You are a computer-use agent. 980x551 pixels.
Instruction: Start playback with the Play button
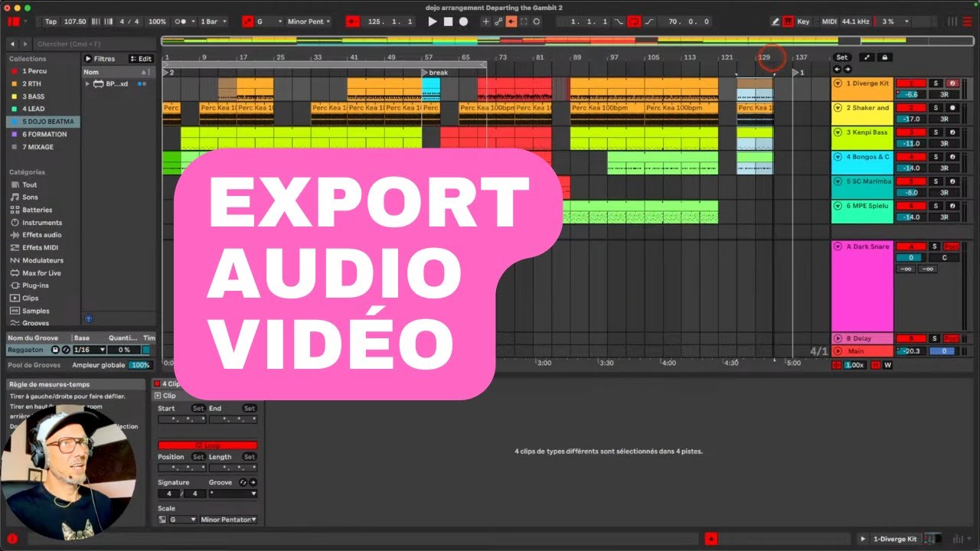[433, 21]
